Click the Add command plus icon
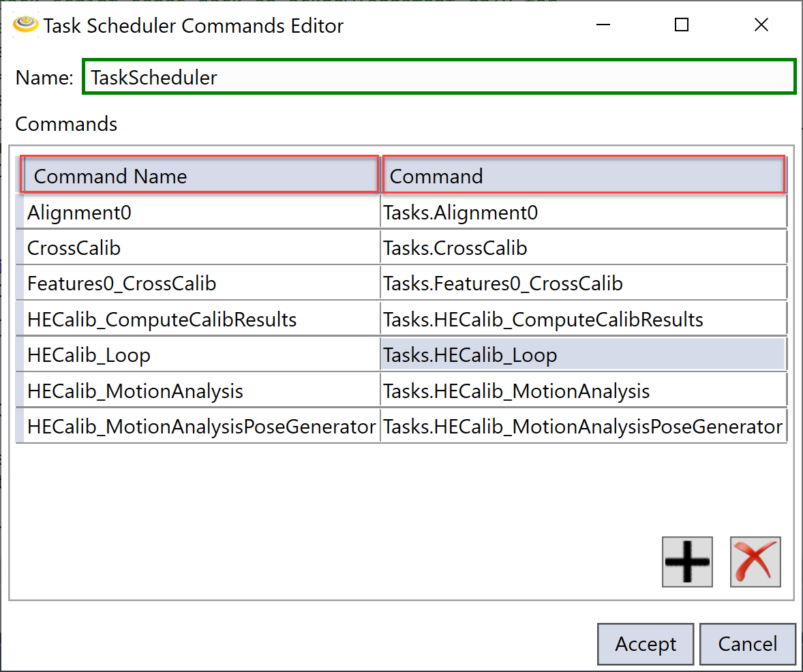The height and width of the screenshot is (672, 803). coord(687,562)
